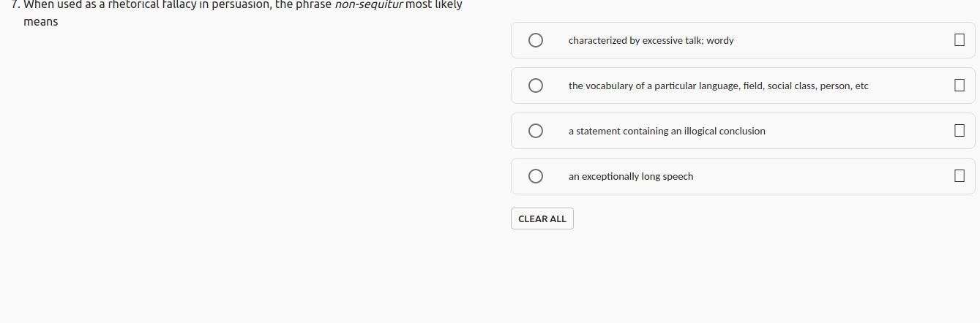Toggle checkbox for 'illogical conclusion' answer

point(959,131)
